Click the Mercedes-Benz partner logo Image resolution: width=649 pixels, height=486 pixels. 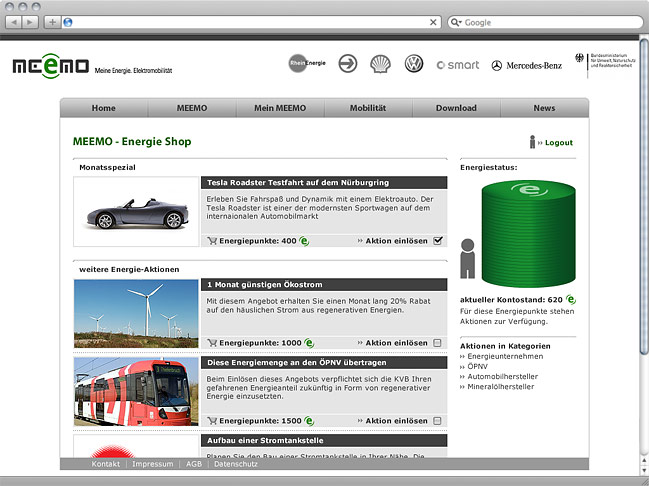tap(526, 66)
